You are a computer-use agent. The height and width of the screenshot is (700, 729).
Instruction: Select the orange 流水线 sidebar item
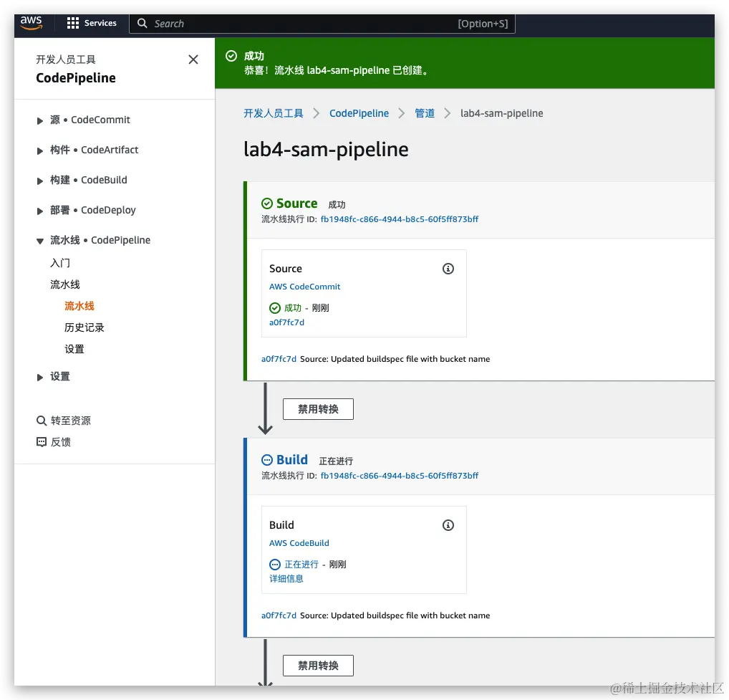click(x=79, y=306)
